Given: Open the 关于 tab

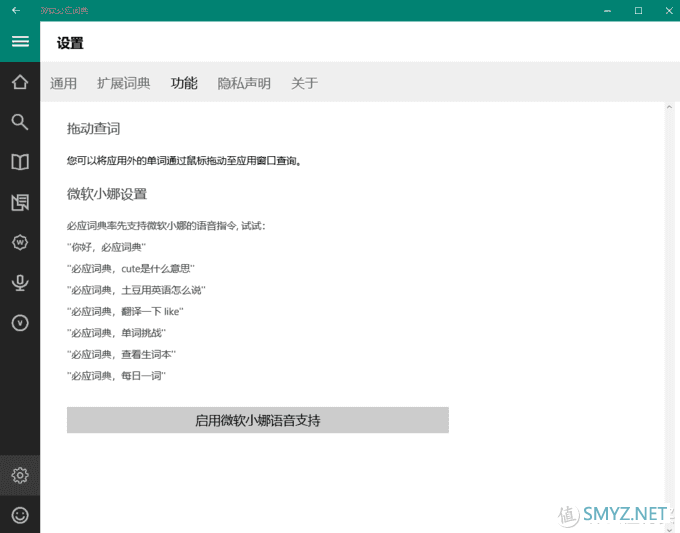Looking at the screenshot, I should (304, 83).
